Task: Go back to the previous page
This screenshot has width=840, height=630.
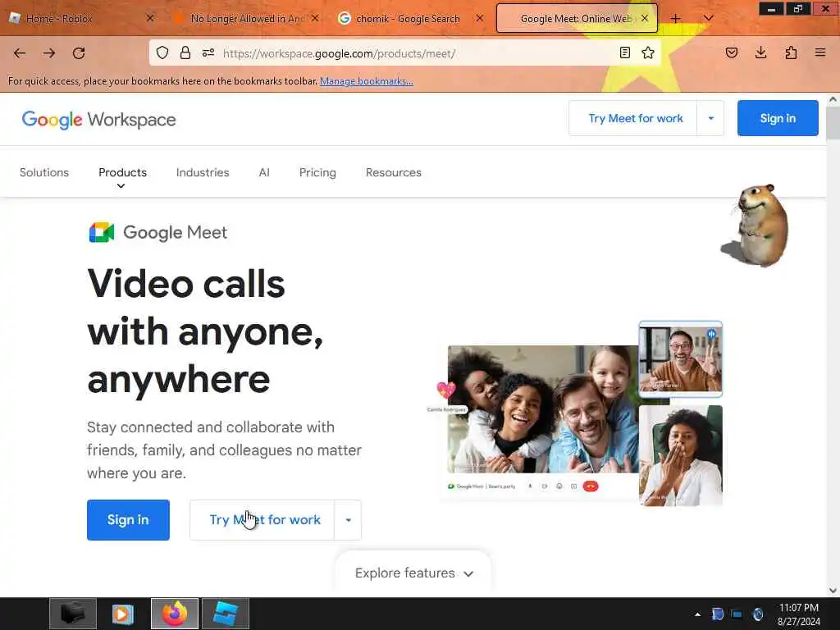Action: (20, 53)
